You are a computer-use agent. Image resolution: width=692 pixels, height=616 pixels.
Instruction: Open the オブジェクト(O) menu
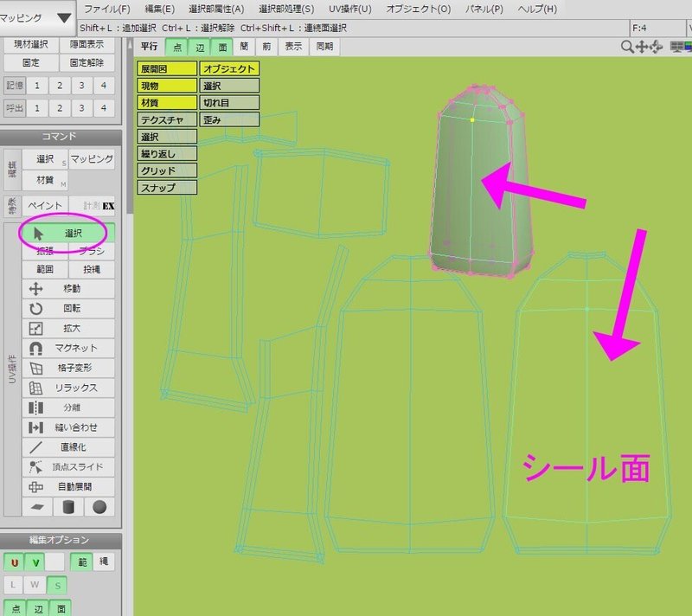click(x=419, y=9)
